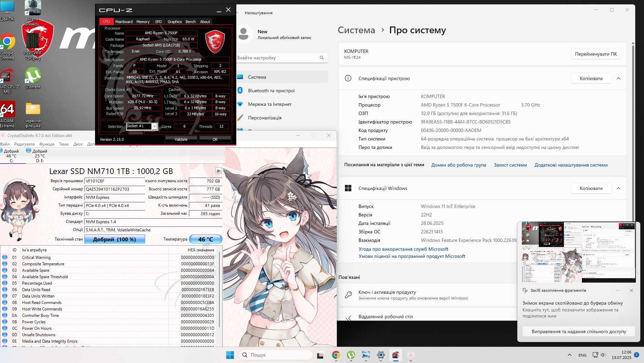Image resolution: width=644 pixels, height=363 pixels.
Task: Dismiss the Snipping Tool notification
Action: click(631, 290)
